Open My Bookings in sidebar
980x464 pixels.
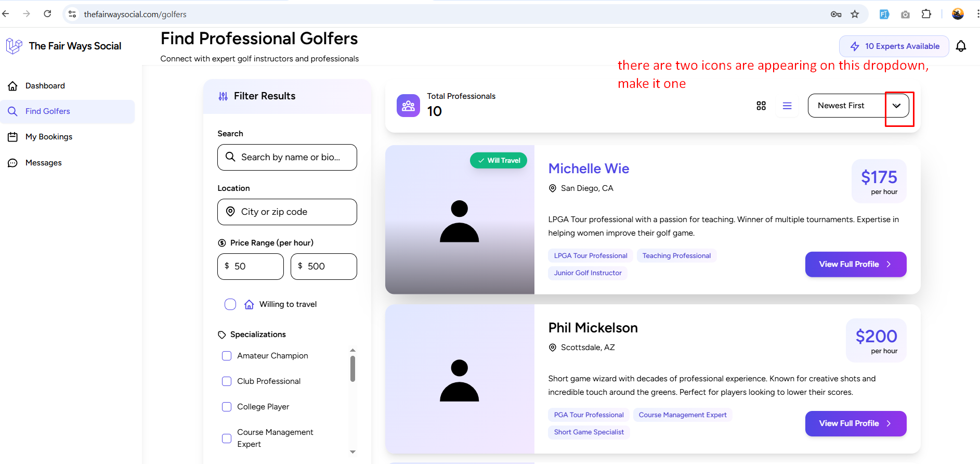[49, 137]
